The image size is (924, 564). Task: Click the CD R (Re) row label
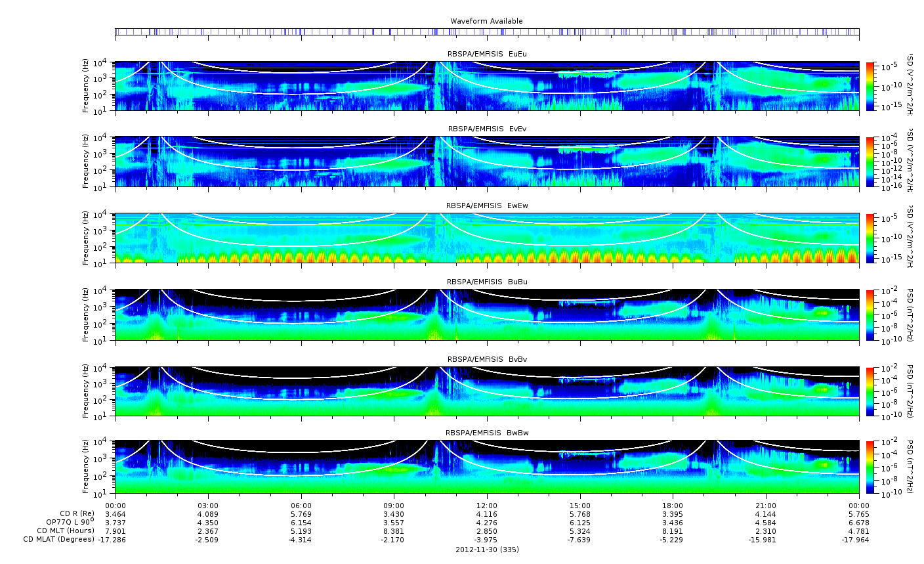tap(77, 513)
